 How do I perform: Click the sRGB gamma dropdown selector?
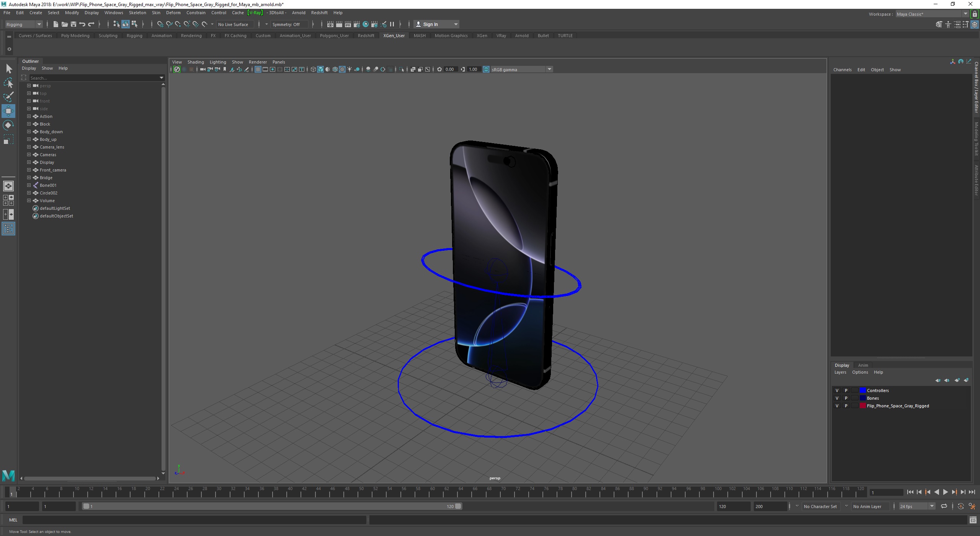[x=520, y=69]
